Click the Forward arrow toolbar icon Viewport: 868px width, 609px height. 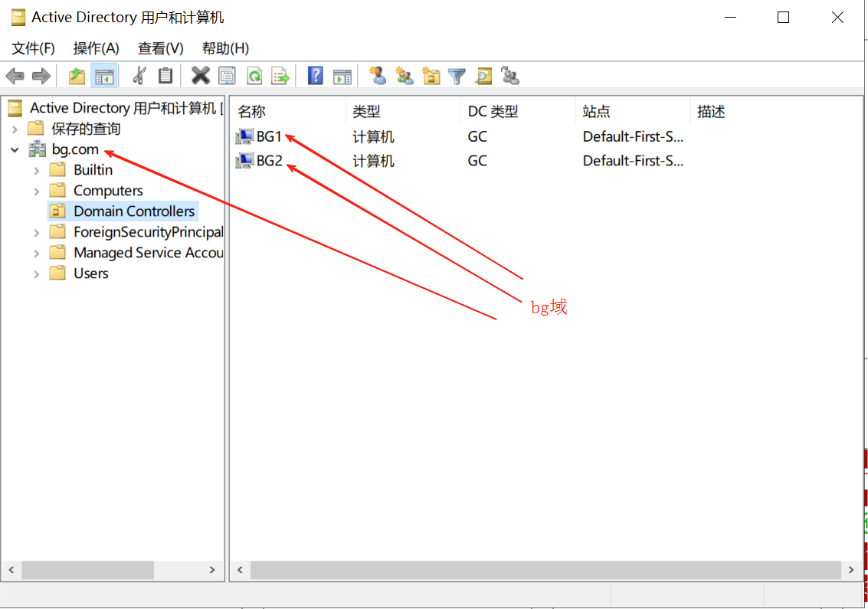[41, 76]
